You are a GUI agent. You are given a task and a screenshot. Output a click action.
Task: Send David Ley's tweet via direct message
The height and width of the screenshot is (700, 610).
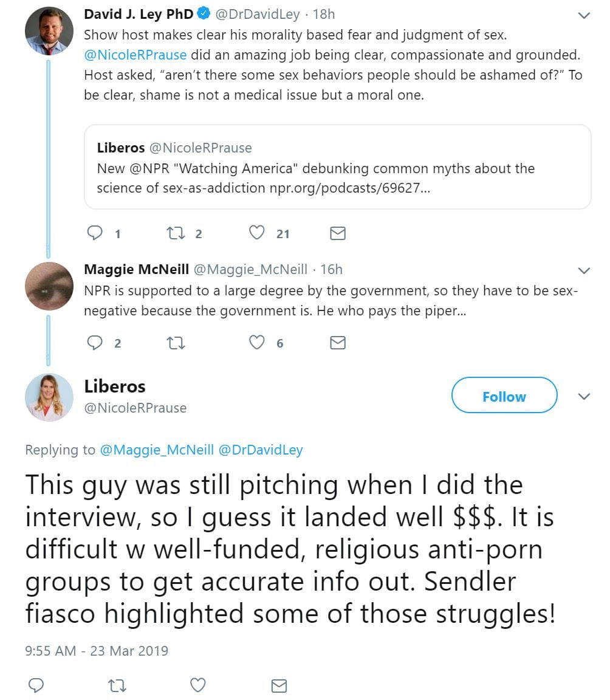click(x=337, y=233)
